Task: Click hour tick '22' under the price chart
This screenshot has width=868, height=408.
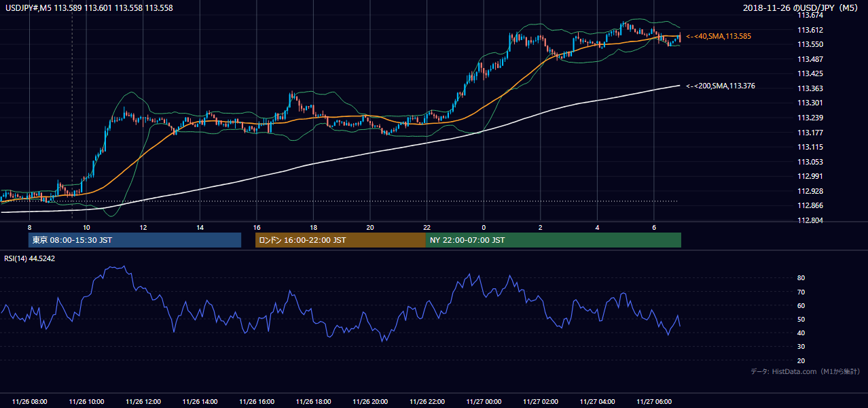Action: point(427,227)
